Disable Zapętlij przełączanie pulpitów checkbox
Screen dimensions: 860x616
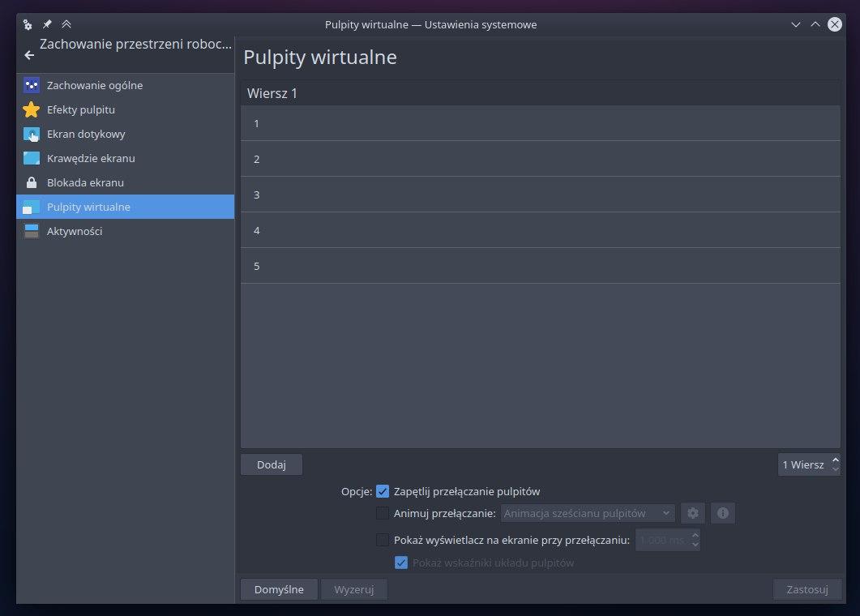pos(383,491)
